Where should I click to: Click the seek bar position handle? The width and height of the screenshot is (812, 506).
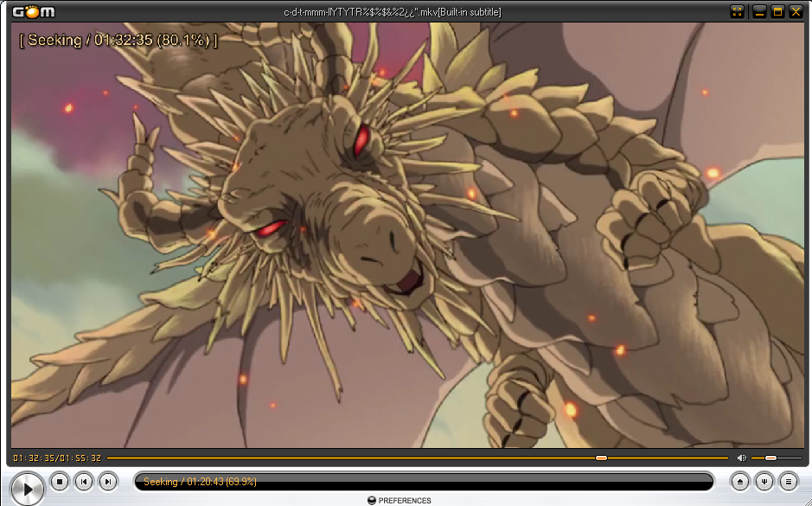(x=601, y=458)
